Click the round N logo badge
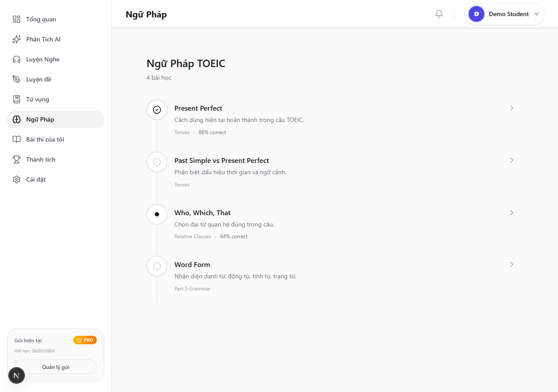The width and height of the screenshot is (558, 392). pyautogui.click(x=17, y=375)
